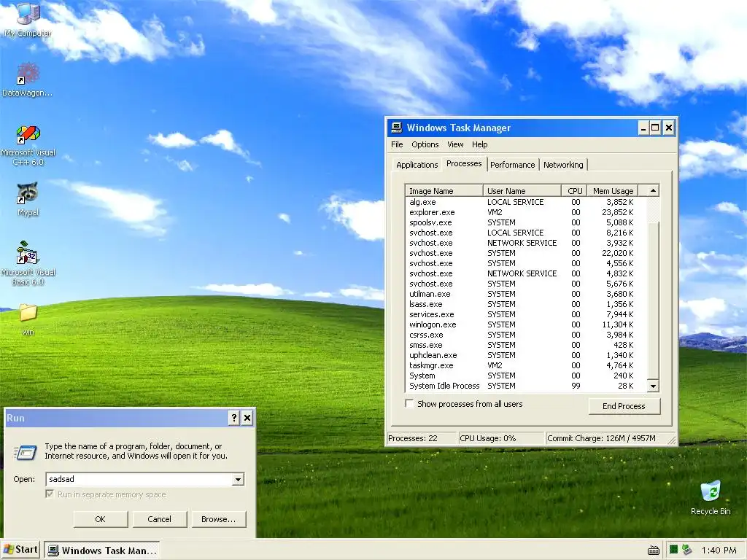747x560 pixels.
Task: Open the Help menu in Task Manager
Action: pos(480,144)
